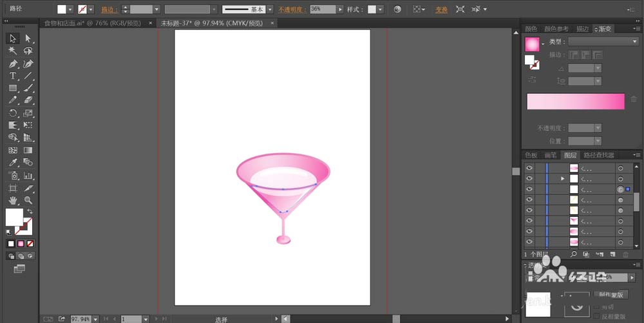Open the 变换 link in control bar
Viewport: 644px width, 323px height.
coord(442,10)
